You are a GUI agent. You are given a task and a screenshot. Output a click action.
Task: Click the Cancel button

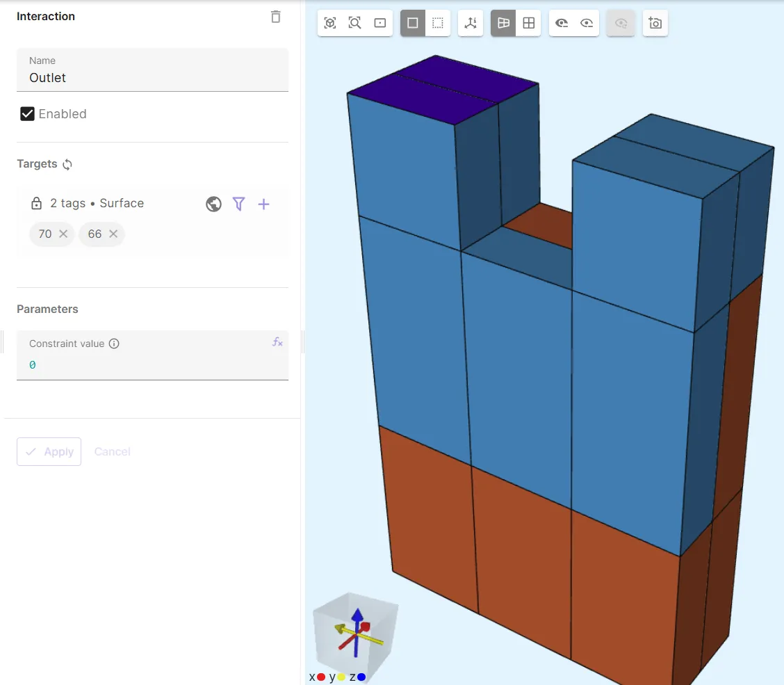112,451
